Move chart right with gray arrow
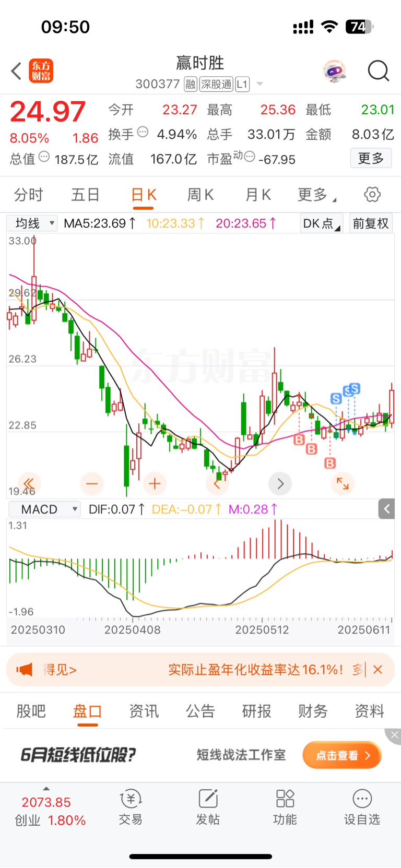 tap(280, 483)
